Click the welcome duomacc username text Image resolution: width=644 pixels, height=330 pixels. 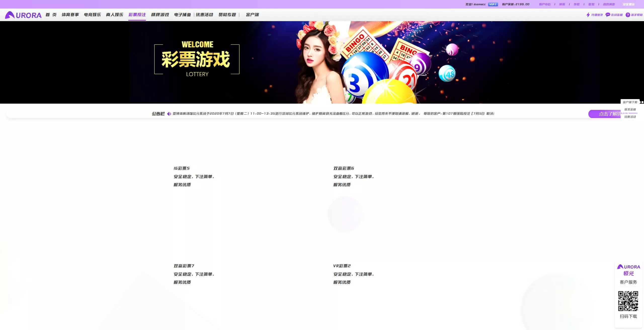tap(475, 4)
